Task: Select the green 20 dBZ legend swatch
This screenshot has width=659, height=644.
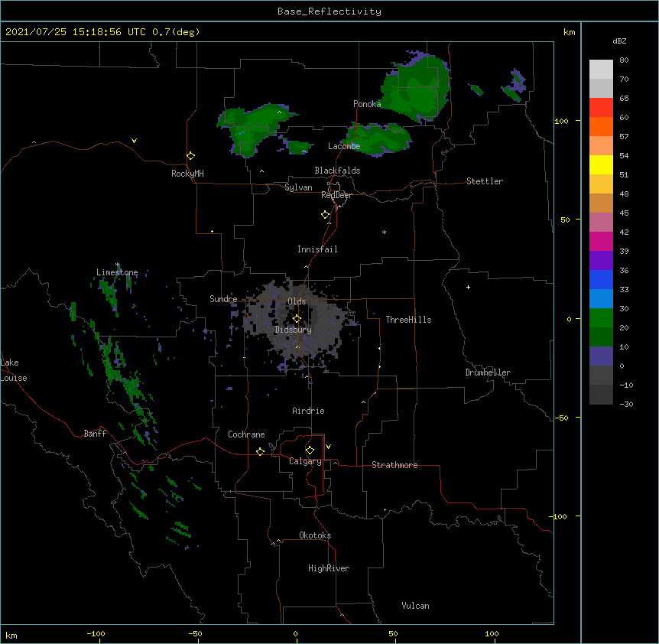Action: 601,318
